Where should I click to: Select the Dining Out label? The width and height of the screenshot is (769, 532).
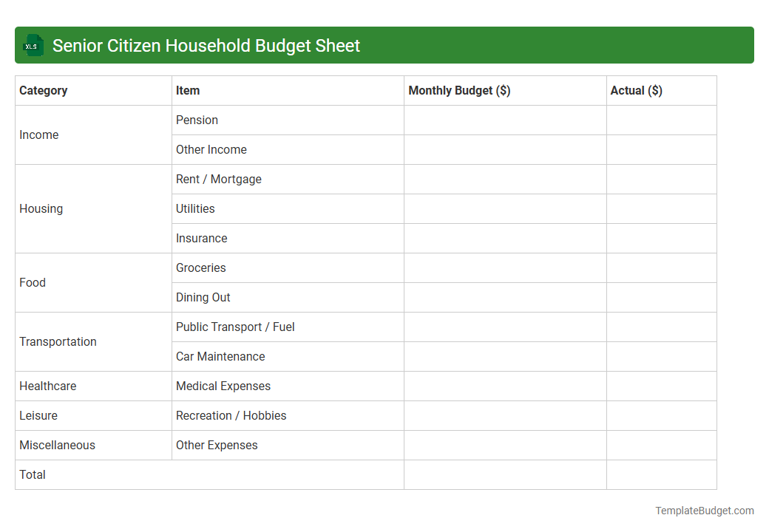(x=203, y=297)
